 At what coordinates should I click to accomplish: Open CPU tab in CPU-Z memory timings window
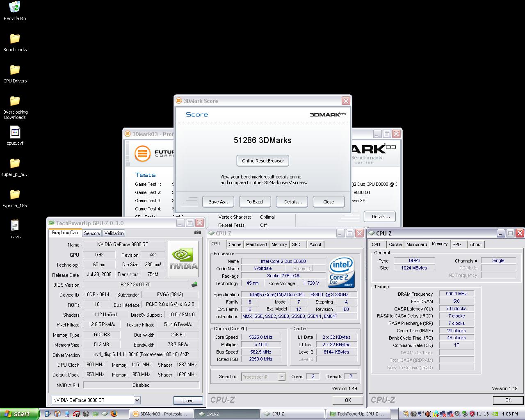pos(376,244)
